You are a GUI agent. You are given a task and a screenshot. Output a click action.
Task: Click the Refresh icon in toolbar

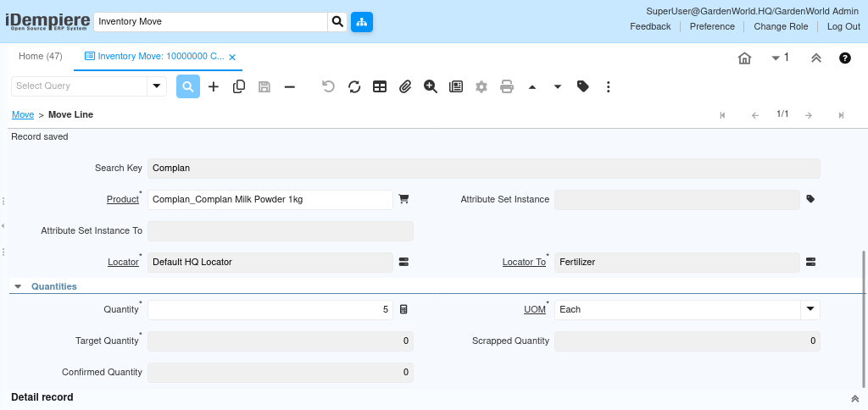pos(354,86)
